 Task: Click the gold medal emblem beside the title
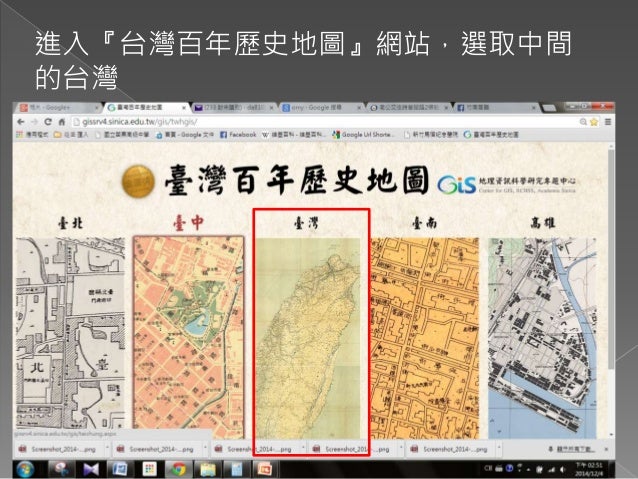pyautogui.click(x=138, y=181)
